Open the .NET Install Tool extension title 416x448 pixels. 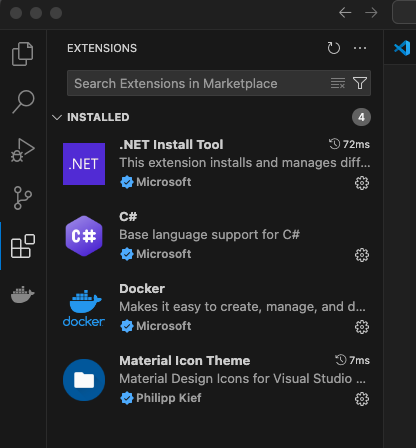point(171,145)
